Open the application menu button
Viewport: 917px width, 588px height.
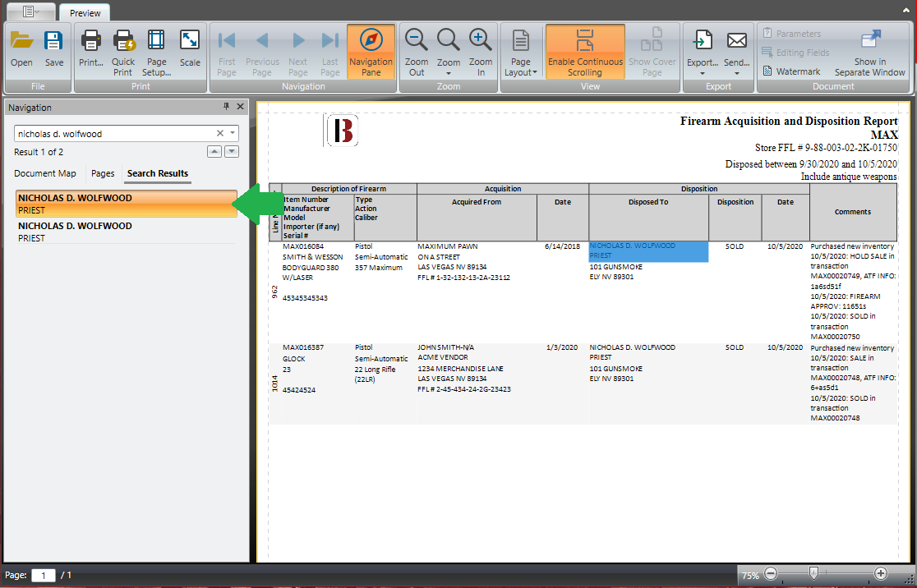click(x=30, y=12)
